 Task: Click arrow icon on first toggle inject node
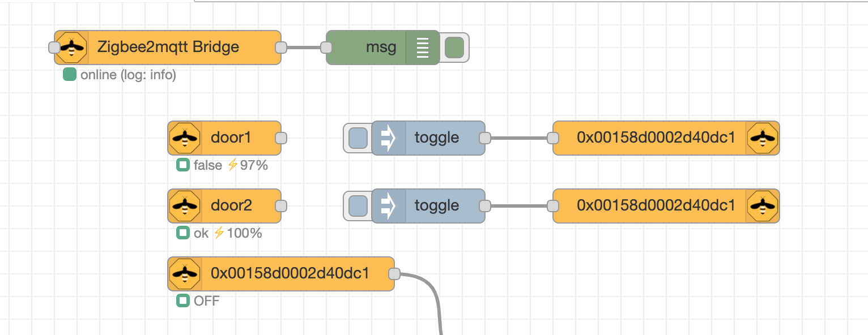point(388,138)
